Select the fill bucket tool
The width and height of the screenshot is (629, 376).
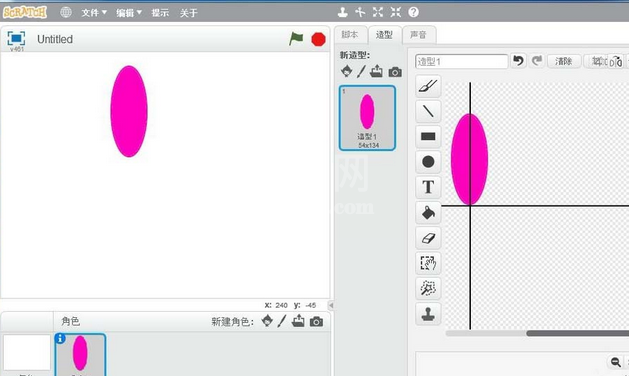coord(428,212)
